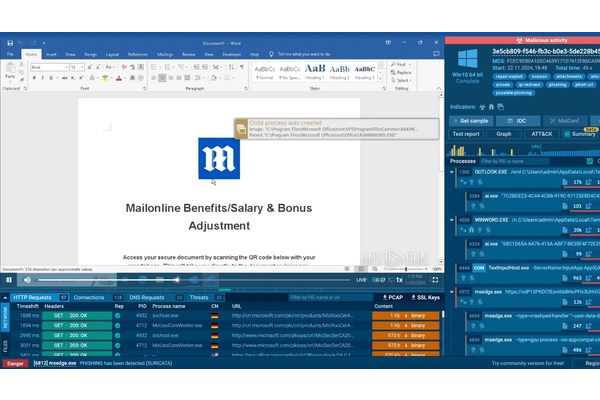Open the ATT&CK matrix button
This screenshot has width=600, height=400.
[x=542, y=134]
